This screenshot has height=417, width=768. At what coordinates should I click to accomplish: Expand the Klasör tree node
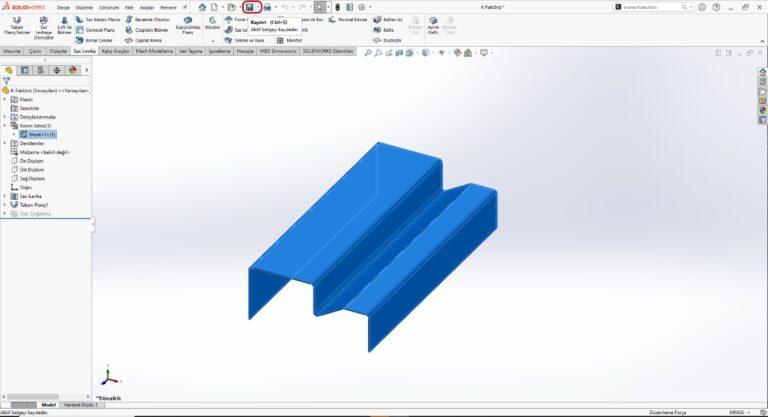point(4,100)
